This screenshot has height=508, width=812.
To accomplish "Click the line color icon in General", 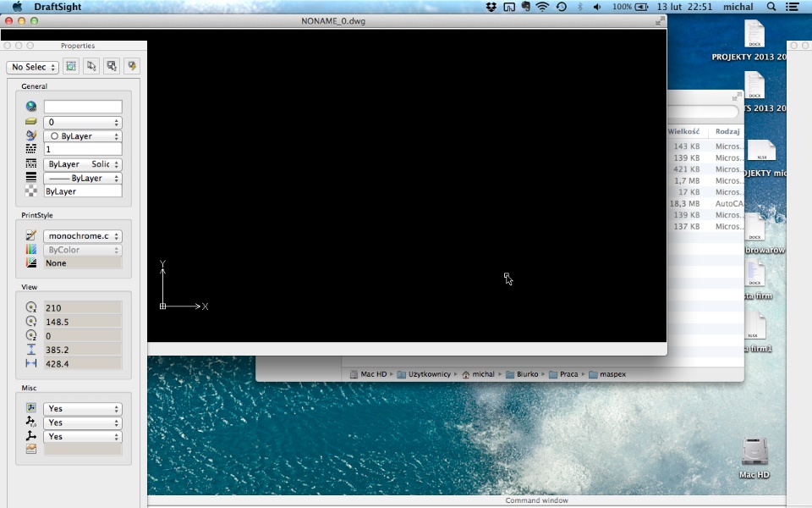I will 31,135.
